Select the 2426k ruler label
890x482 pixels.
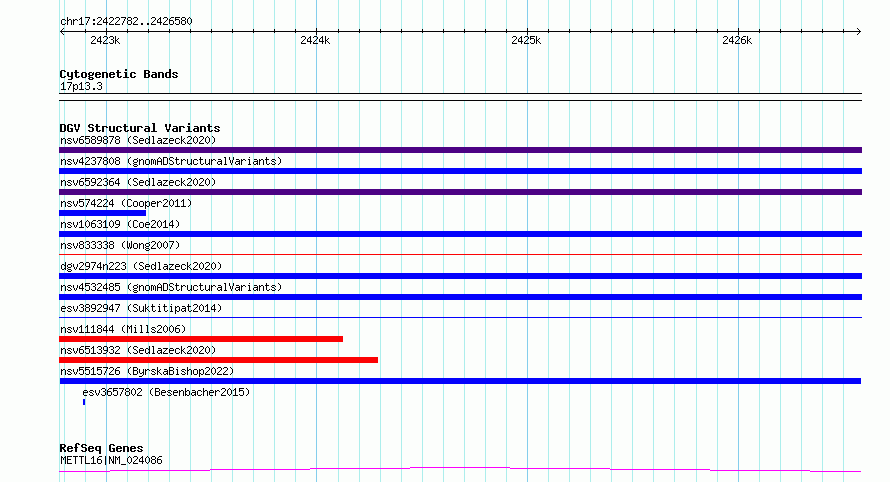pos(737,40)
